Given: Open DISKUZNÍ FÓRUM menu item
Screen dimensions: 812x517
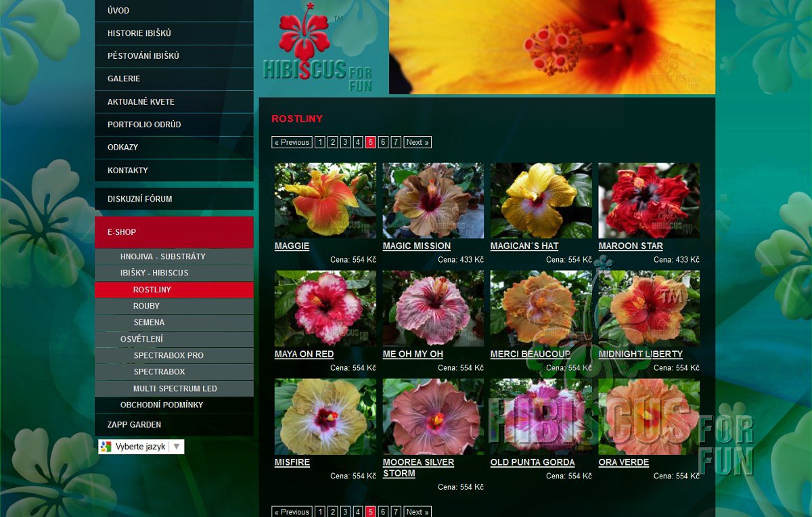Looking at the screenshot, I should click(x=174, y=199).
